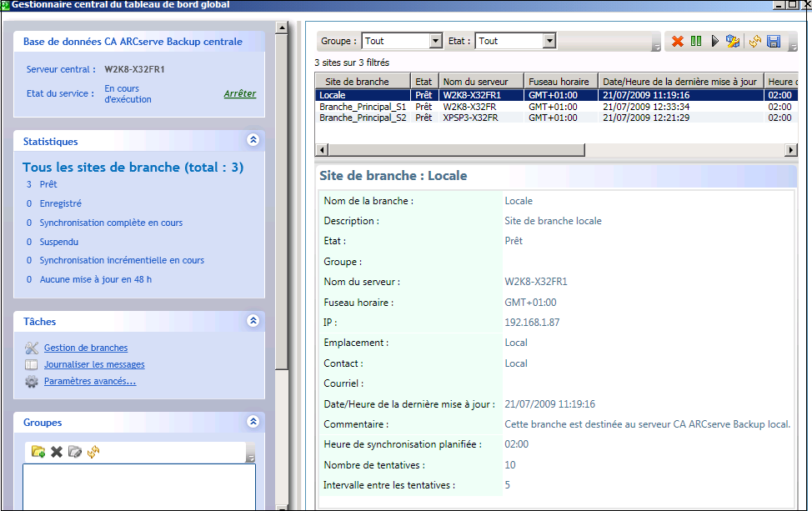Collapse the Statistiques panel
Viewport: 812px width, 511px height.
(x=253, y=140)
